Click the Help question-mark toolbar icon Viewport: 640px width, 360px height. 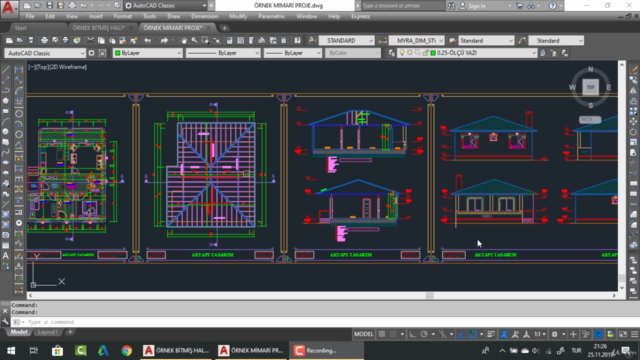pyautogui.click(x=298, y=40)
